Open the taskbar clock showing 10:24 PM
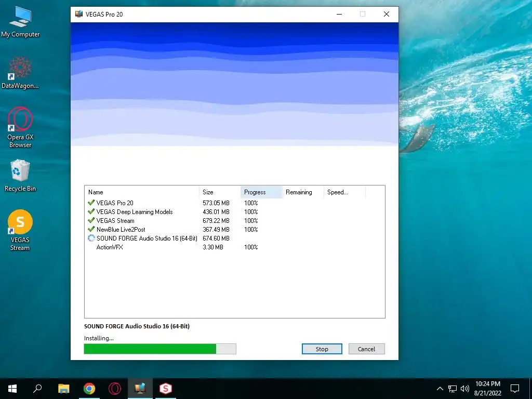 (487, 389)
